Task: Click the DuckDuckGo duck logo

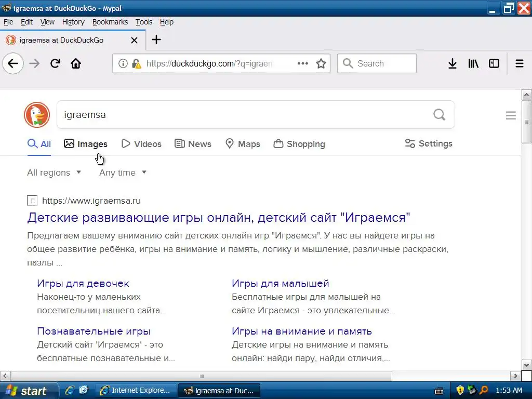Action: pyautogui.click(x=37, y=115)
